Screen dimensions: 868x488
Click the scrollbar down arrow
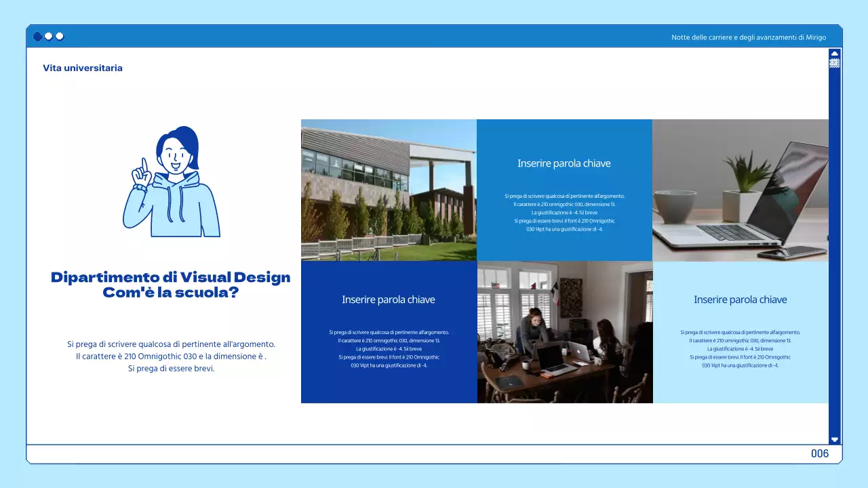[834, 439]
